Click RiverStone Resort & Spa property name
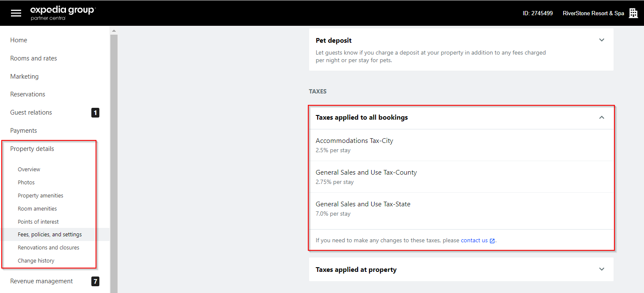The height and width of the screenshot is (293, 644). tap(593, 13)
